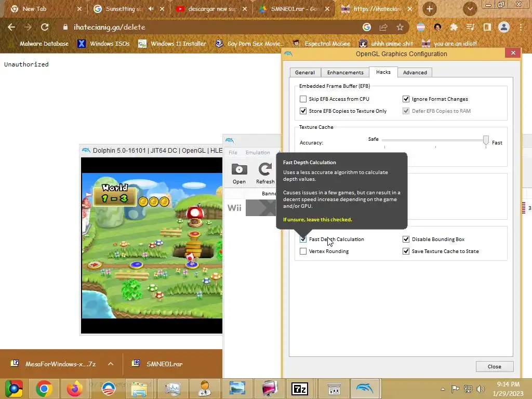Open Google Chrome from the taskbar
Screen dimensions: 532x399
point(44,388)
